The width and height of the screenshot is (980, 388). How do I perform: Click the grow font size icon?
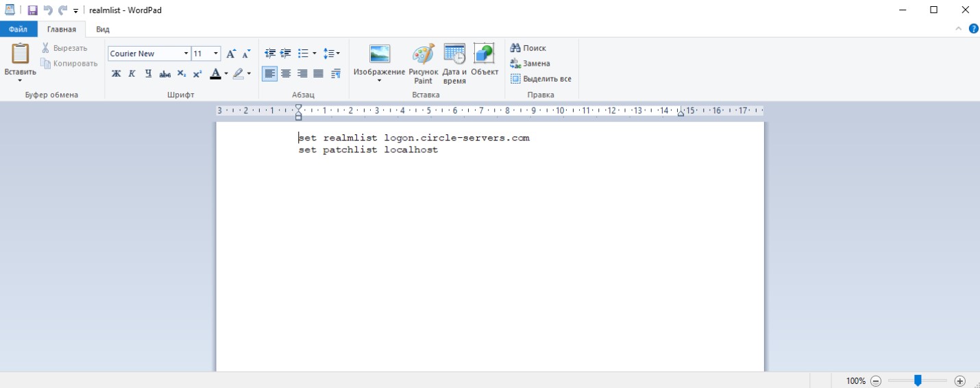[x=231, y=53]
